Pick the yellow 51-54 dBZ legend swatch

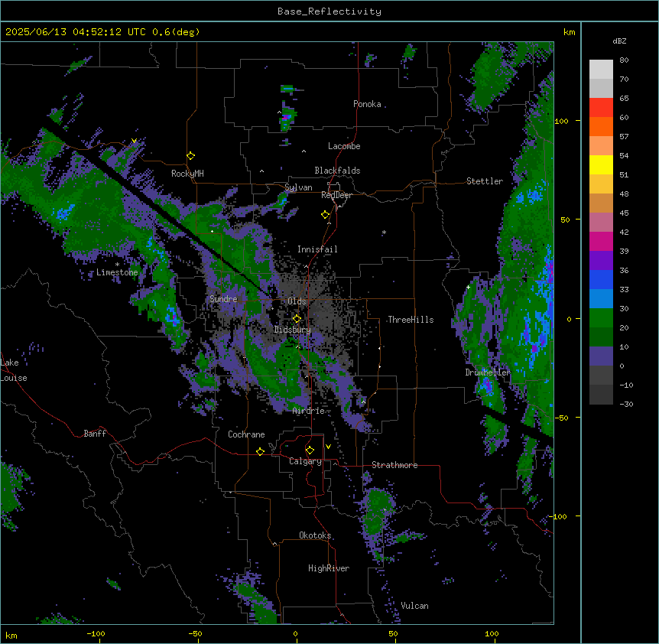point(601,164)
